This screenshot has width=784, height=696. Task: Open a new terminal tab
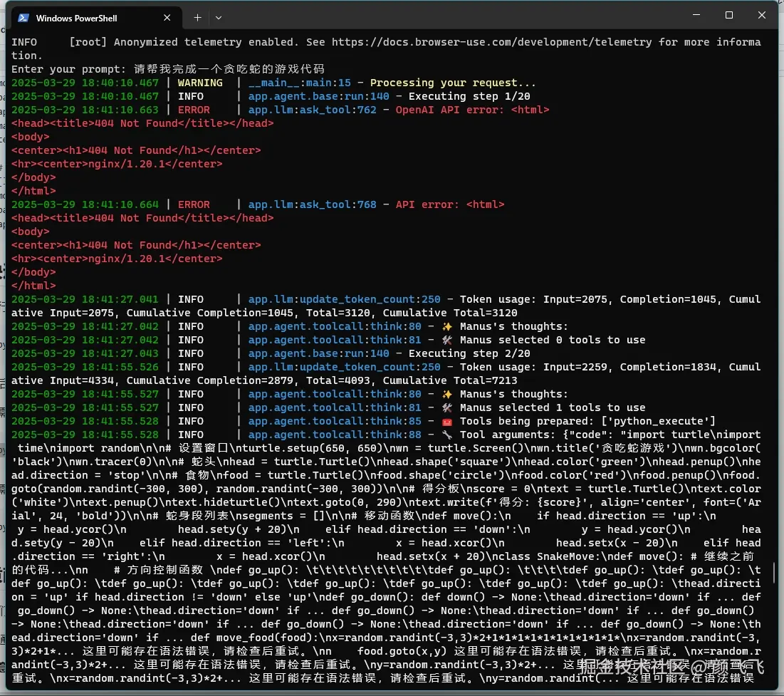(197, 18)
